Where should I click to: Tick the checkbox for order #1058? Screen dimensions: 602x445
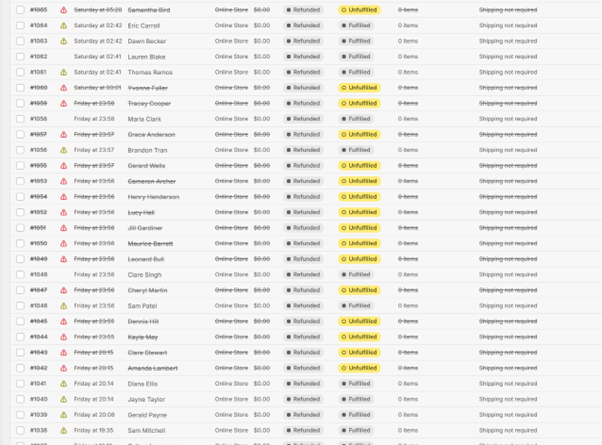point(20,119)
